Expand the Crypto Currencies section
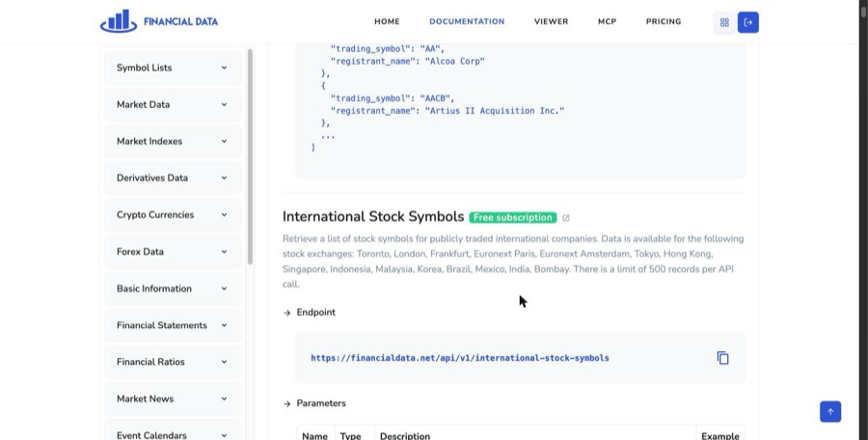Screen dimensions: 868x440 tap(173, 214)
